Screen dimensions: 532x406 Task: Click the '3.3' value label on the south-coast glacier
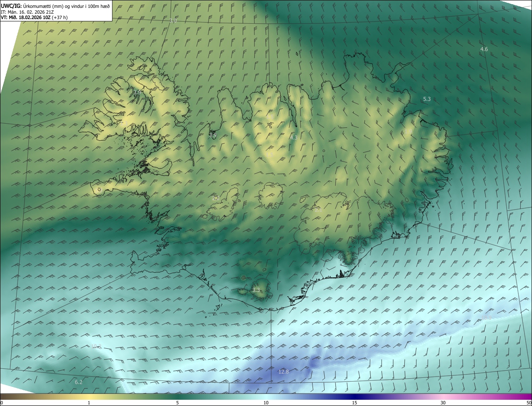point(256,290)
